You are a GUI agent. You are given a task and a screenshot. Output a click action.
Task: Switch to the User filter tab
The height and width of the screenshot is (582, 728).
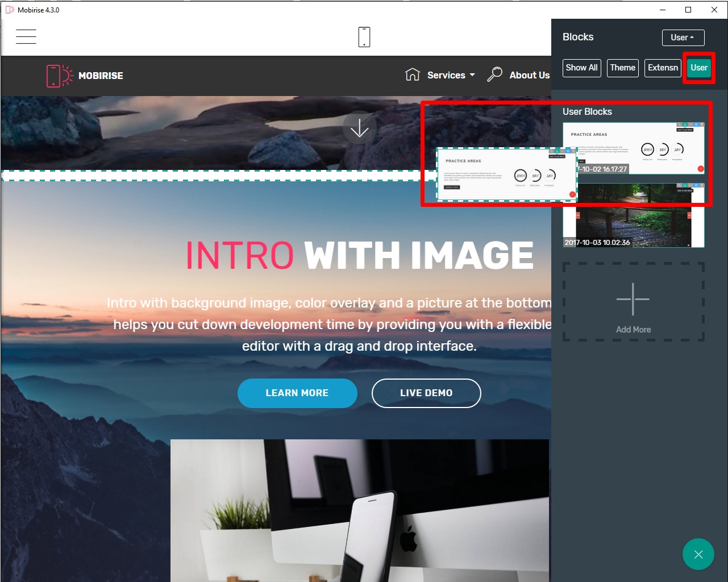[698, 68]
